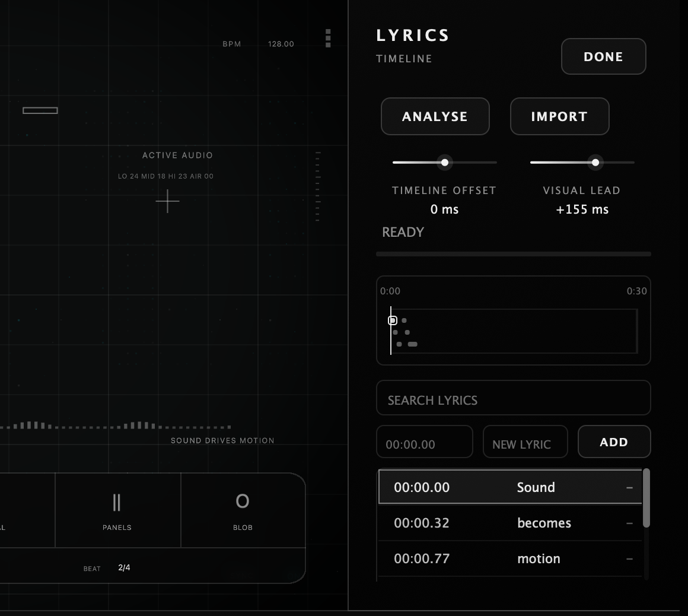Open the vertical three-dot menu near BPM
Viewport: 688px width, 616px height.
click(328, 38)
